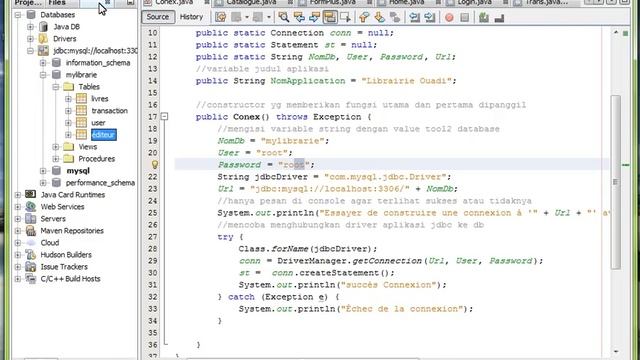
Task: Select C/C++ Build Hosts node
Action: (x=70, y=279)
